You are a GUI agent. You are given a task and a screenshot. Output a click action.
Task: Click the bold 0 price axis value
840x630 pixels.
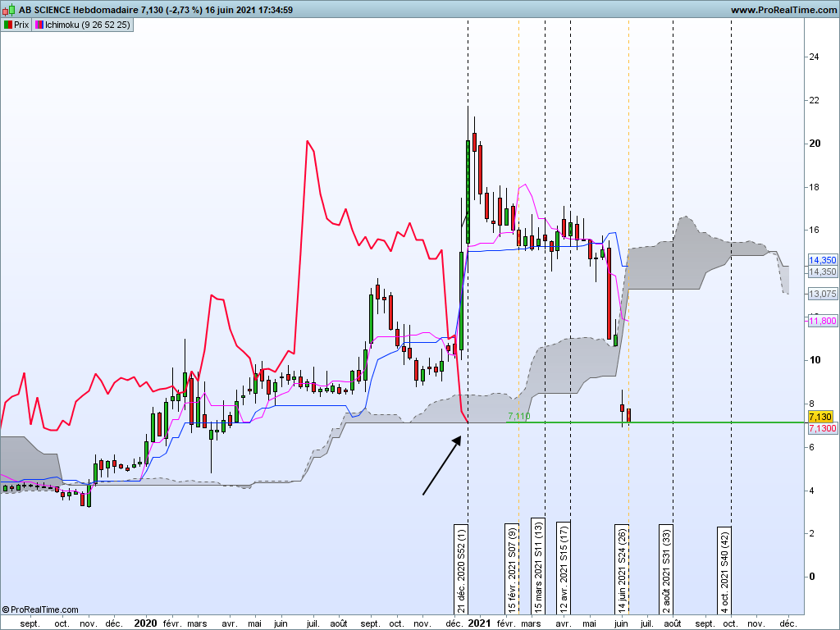812,577
